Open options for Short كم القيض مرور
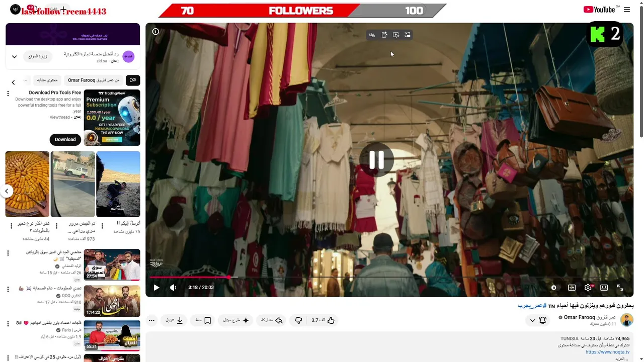Image resolution: width=644 pixels, height=362 pixels. pos(57,226)
